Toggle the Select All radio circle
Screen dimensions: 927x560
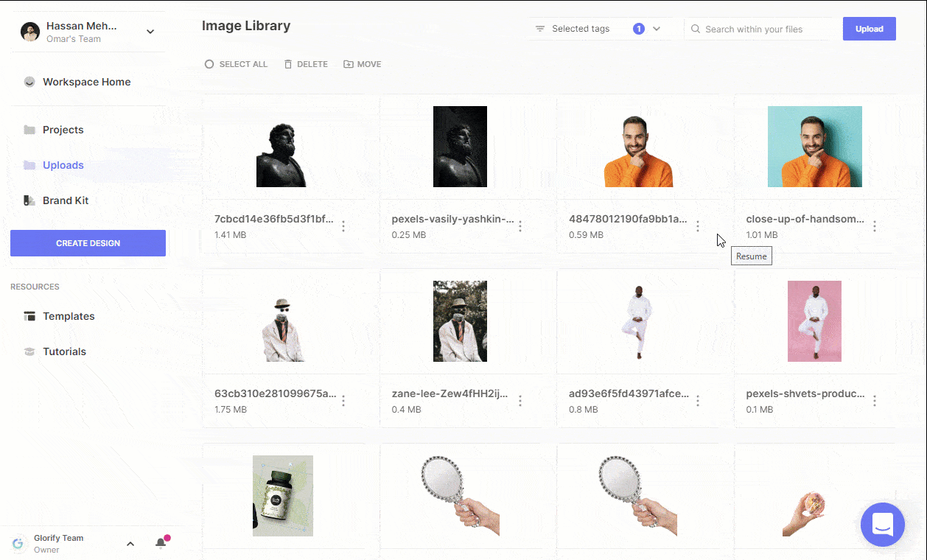pos(209,64)
